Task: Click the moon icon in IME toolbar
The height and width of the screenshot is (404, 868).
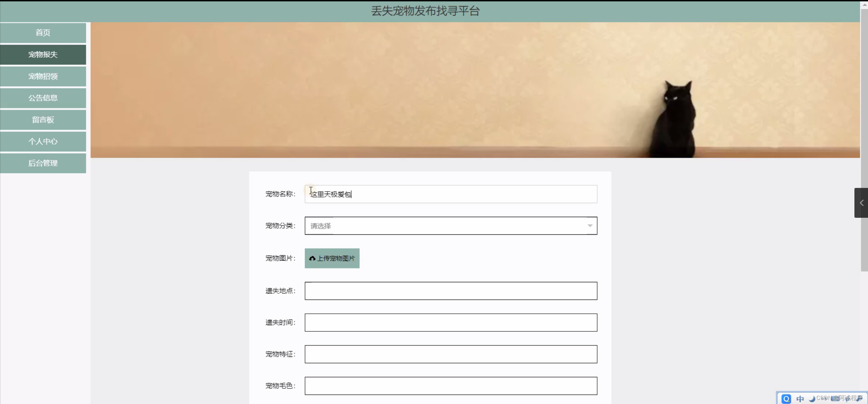Action: (812, 399)
